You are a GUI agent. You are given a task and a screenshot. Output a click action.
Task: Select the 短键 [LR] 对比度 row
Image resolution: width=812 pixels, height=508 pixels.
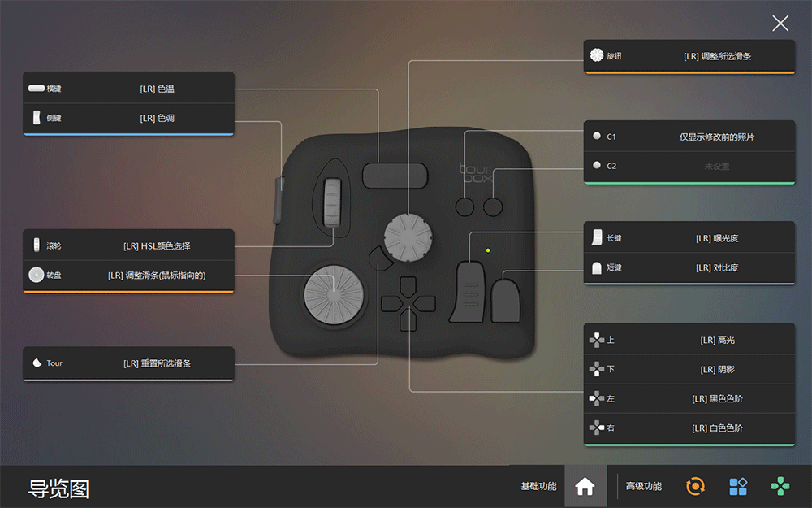(689, 267)
